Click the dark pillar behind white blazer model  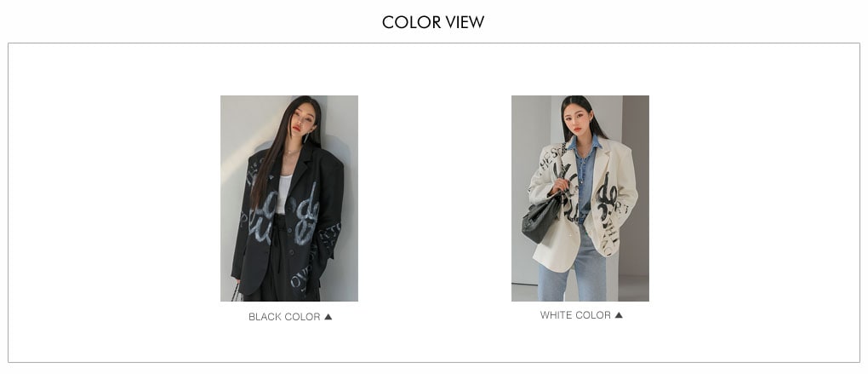[636, 188]
